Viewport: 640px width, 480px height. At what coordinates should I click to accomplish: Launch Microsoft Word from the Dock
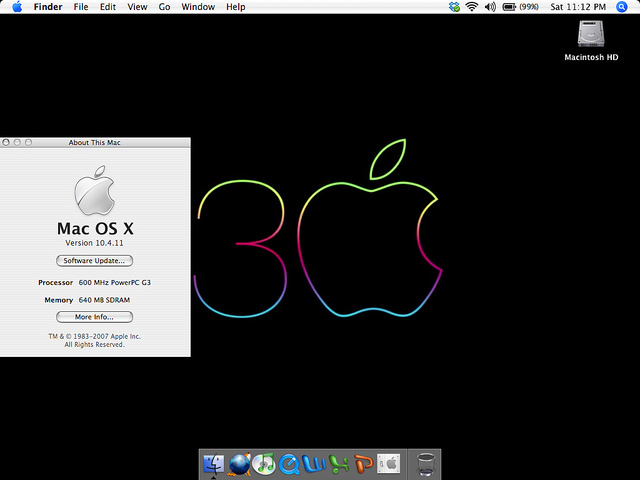click(x=314, y=464)
